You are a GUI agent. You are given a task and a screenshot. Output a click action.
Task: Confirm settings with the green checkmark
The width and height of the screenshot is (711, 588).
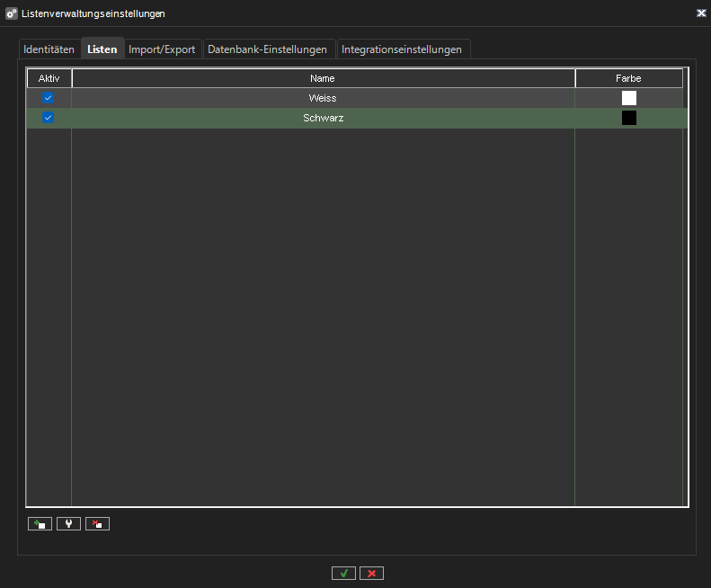tap(343, 573)
